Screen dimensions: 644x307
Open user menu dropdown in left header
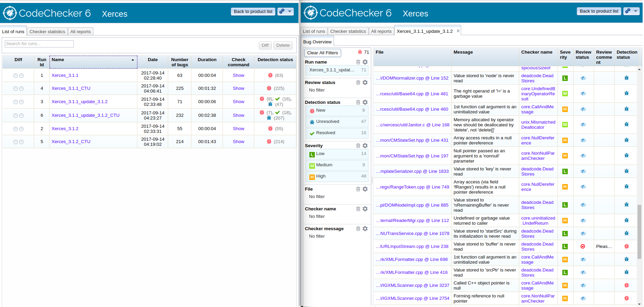pyautogui.click(x=285, y=12)
